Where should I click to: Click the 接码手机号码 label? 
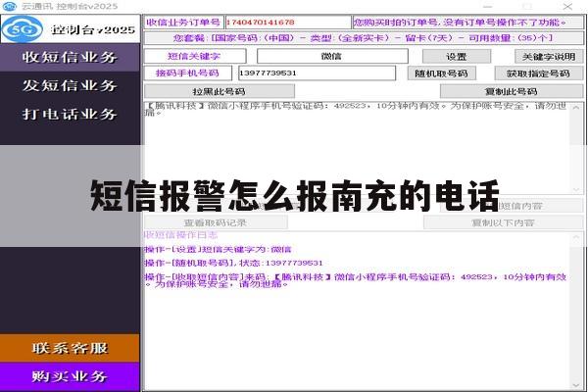pos(187,73)
